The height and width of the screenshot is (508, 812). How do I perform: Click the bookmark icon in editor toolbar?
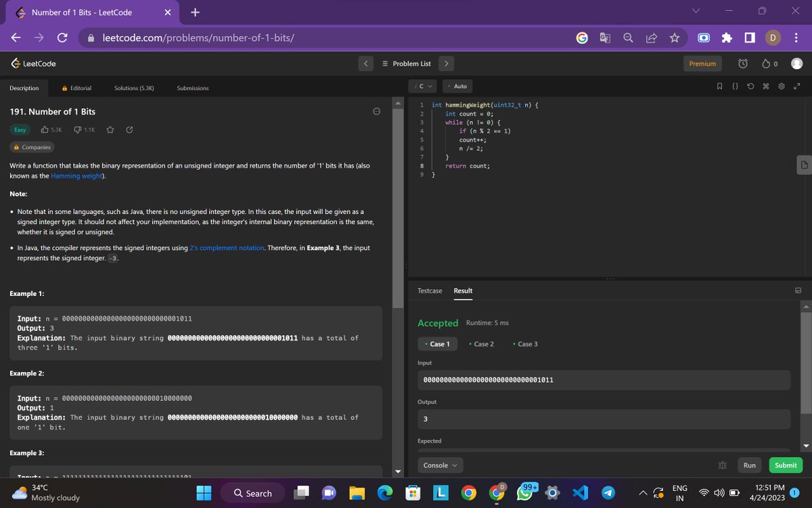(719, 87)
